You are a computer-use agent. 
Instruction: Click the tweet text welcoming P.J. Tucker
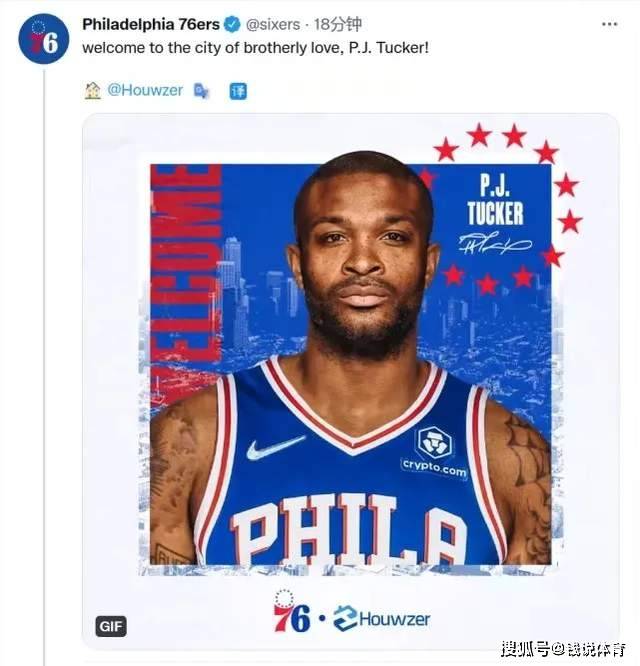[256, 48]
